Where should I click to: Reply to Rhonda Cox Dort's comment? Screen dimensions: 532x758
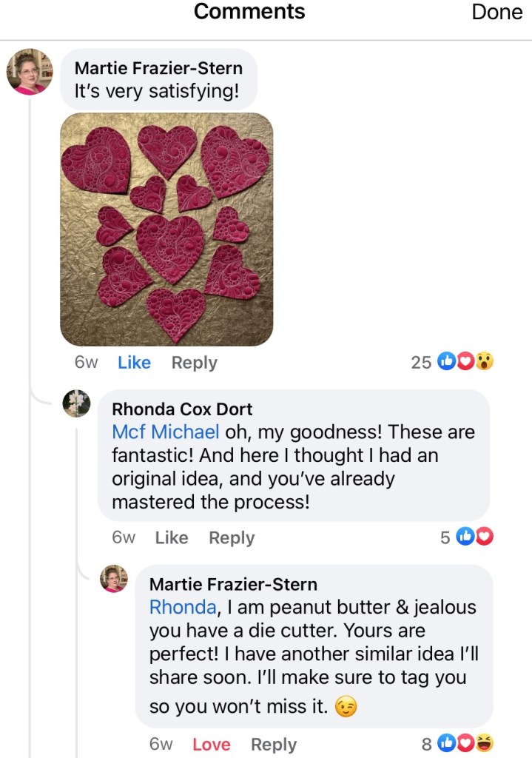(x=232, y=538)
